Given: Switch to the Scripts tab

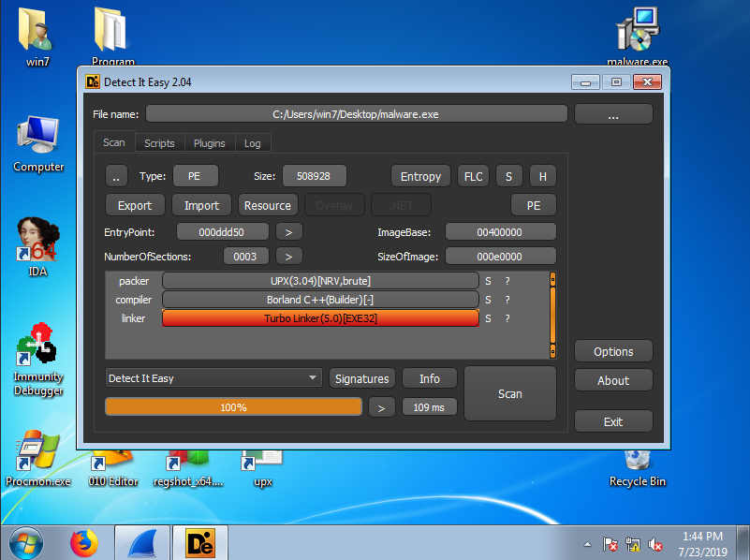Looking at the screenshot, I should coord(159,143).
